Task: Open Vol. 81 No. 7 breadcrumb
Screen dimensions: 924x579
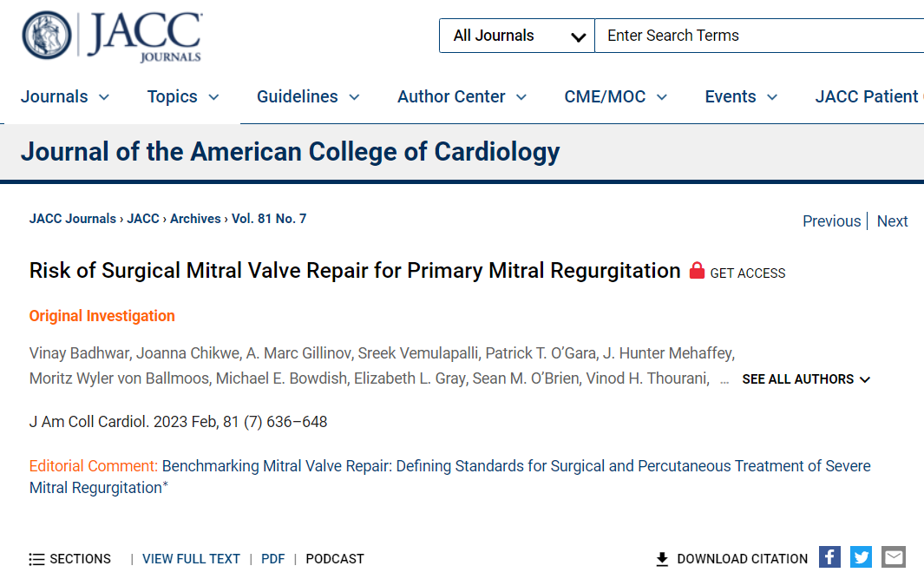Action: click(x=269, y=219)
